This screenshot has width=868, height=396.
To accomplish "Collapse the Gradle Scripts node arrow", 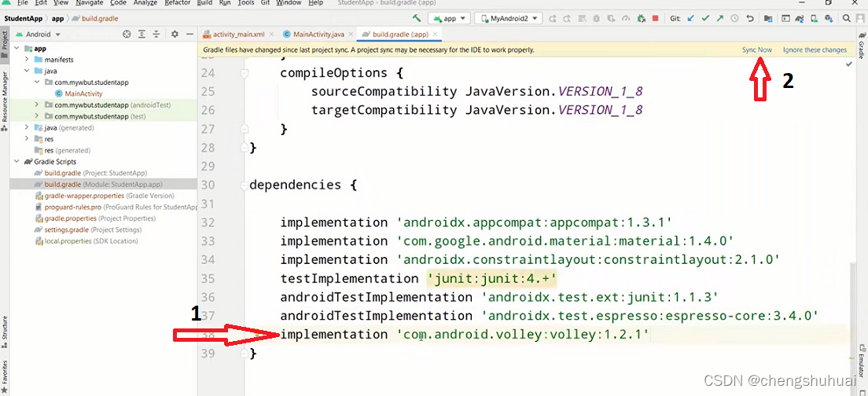I will tap(17, 162).
